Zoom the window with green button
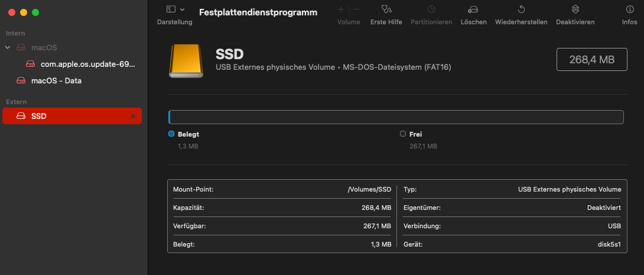Image resolution: width=644 pixels, height=275 pixels. coord(35,12)
